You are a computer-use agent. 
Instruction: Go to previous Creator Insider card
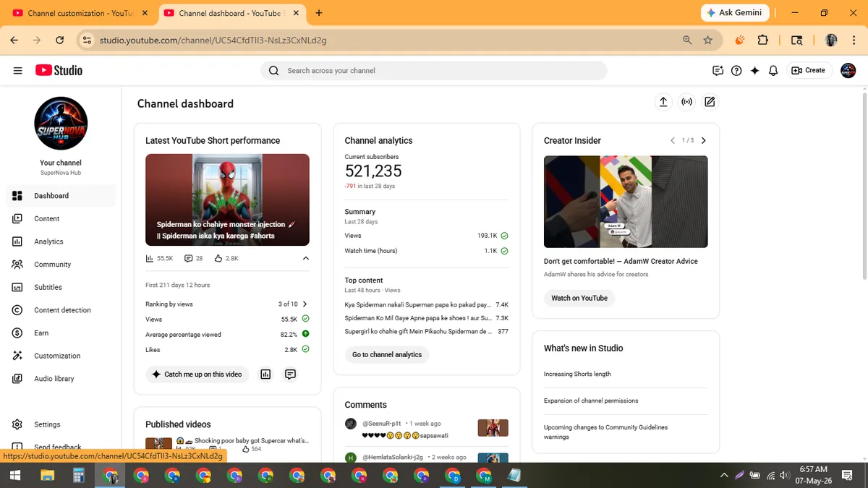pos(673,140)
